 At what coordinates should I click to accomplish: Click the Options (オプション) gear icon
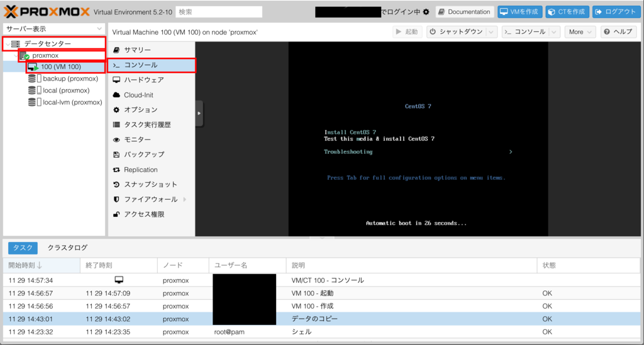tap(116, 109)
